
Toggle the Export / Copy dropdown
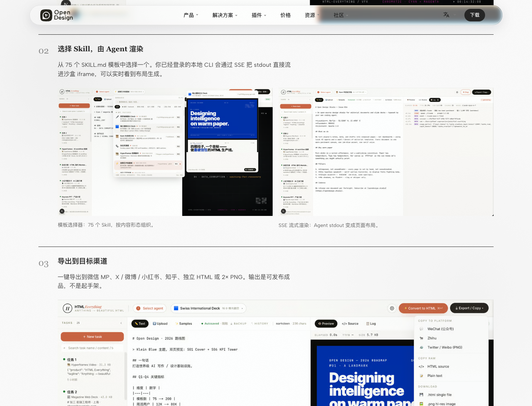(x=469, y=308)
